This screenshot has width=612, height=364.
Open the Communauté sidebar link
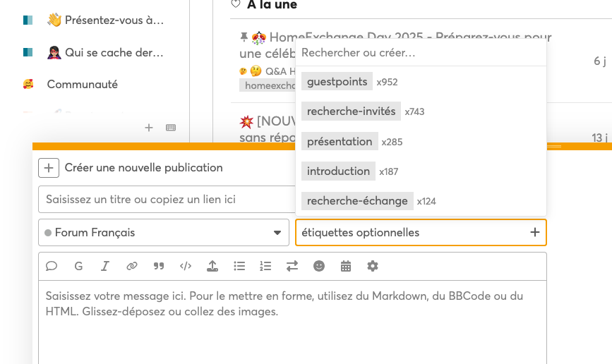[82, 85]
